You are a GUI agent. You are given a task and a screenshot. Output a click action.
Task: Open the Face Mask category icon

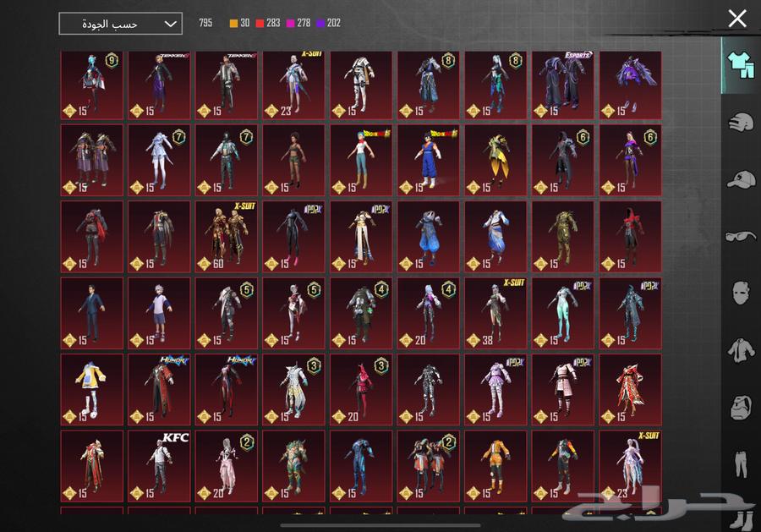741,293
